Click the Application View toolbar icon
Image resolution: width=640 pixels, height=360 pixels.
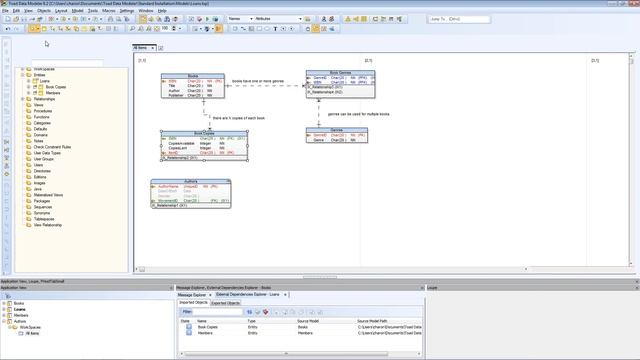pyautogui.click(x=8, y=296)
